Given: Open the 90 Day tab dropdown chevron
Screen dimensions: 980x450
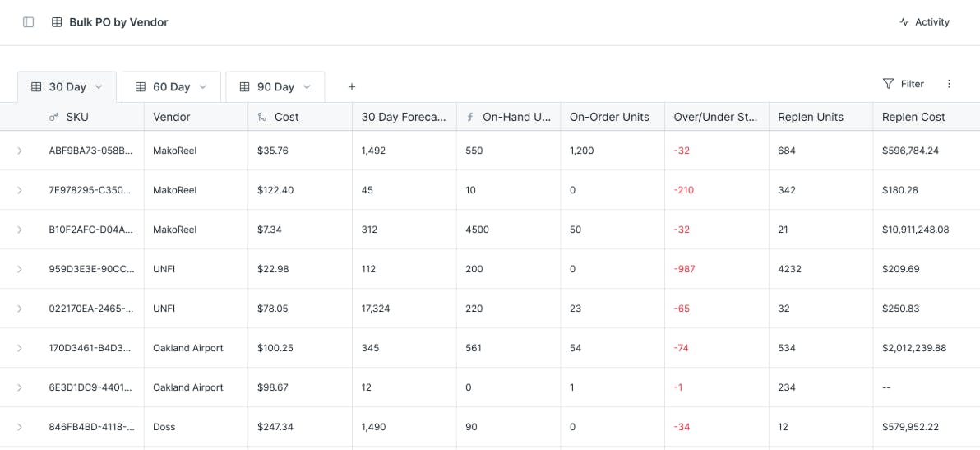Looking at the screenshot, I should 307,86.
